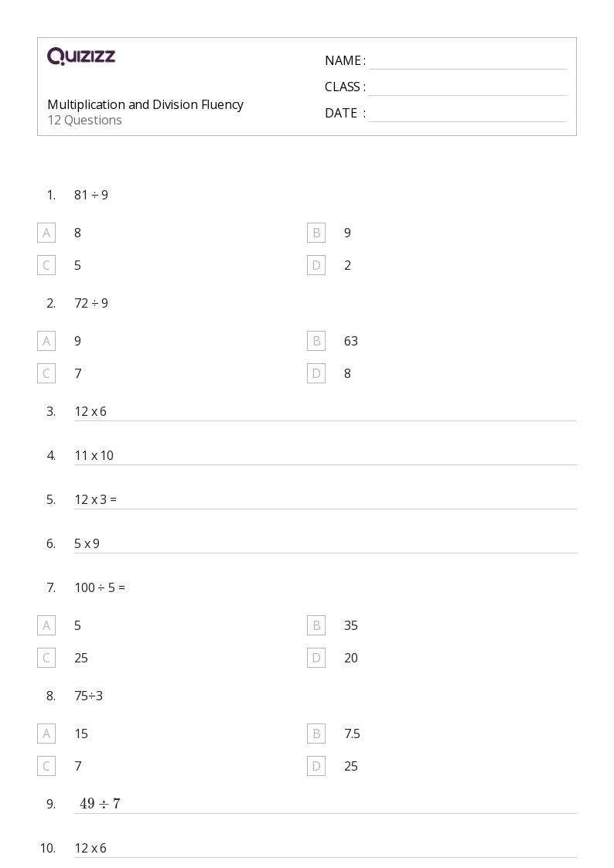
Task: Mark box D with answer 20
Action: 316,658
